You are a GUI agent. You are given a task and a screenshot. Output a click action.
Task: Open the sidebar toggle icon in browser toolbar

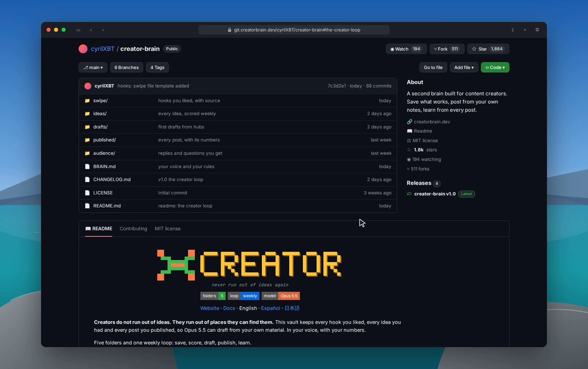(78, 30)
